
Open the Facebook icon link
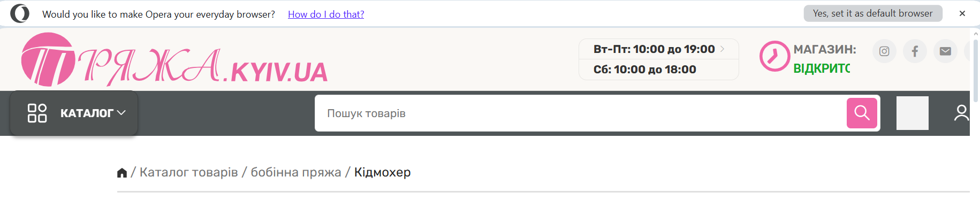click(915, 51)
